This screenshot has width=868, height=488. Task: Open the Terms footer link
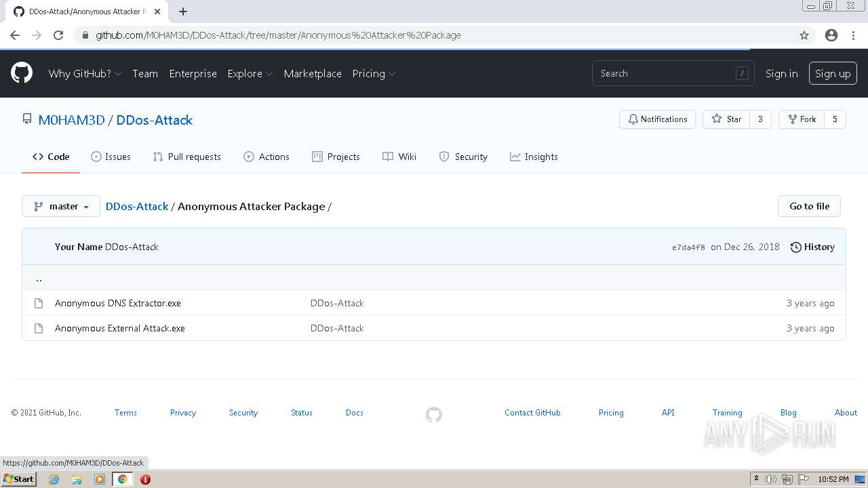pos(125,412)
